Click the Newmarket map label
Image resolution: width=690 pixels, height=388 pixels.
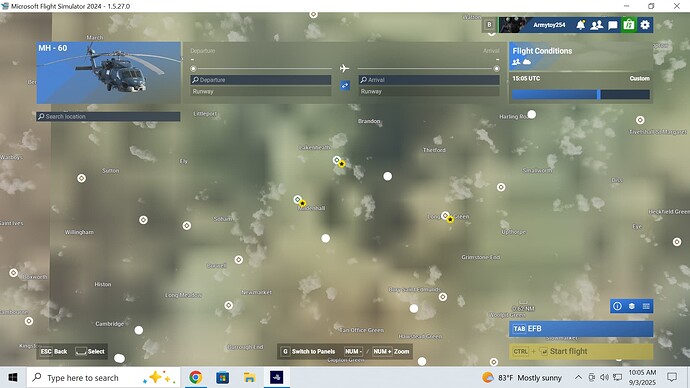[x=257, y=292]
